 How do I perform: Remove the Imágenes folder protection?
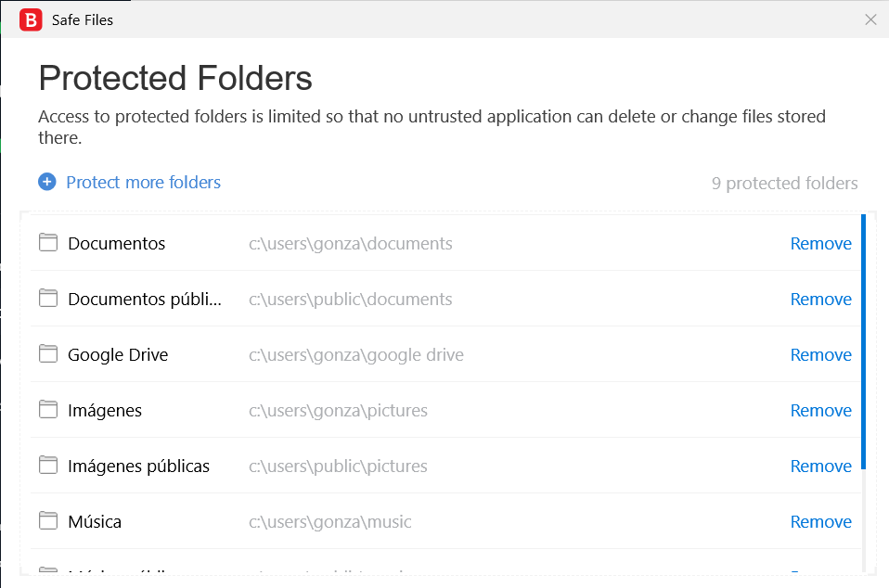pyautogui.click(x=820, y=411)
